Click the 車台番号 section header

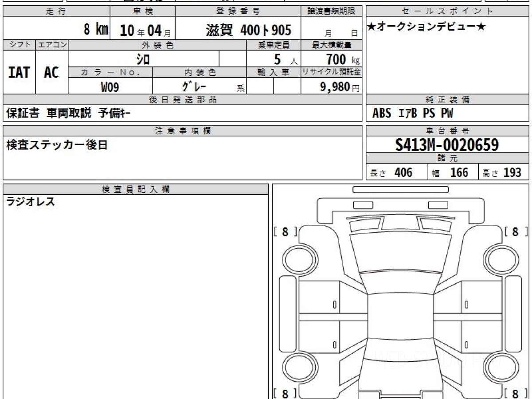(x=447, y=130)
